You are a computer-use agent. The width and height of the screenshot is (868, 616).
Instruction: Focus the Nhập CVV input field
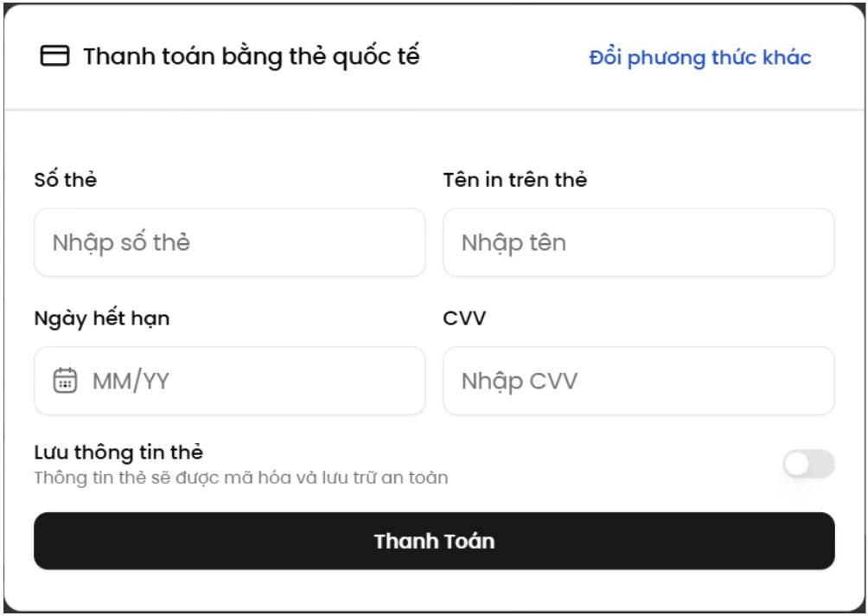[x=639, y=381]
